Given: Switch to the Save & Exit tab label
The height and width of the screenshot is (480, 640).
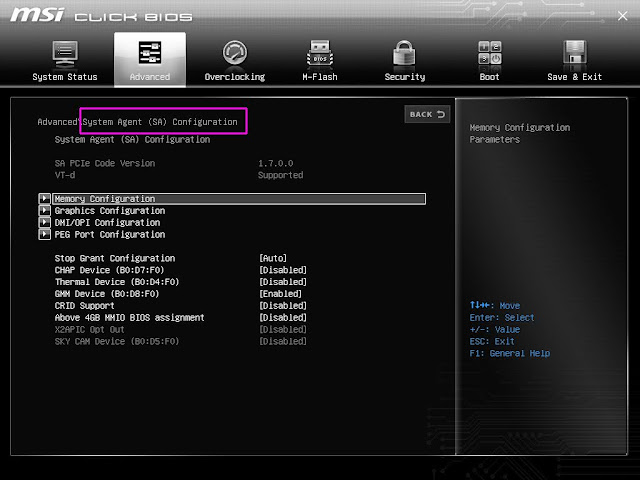Looking at the screenshot, I should (x=575, y=77).
